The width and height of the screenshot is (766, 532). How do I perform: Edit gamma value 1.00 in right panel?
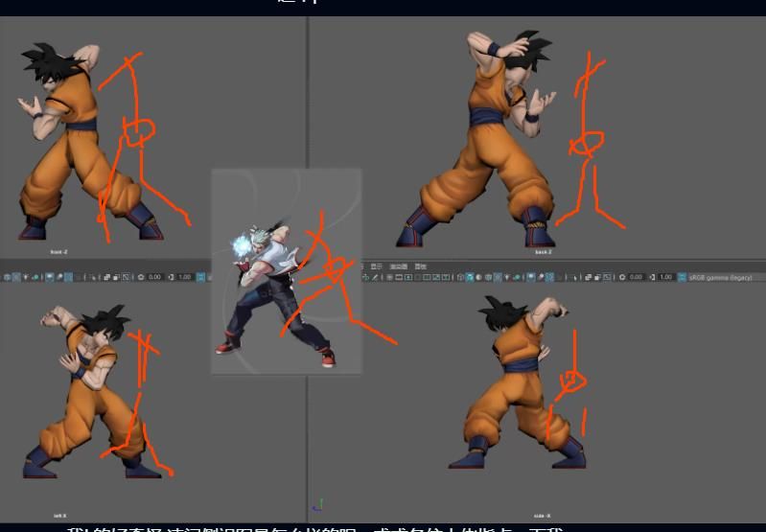pyautogui.click(x=666, y=277)
